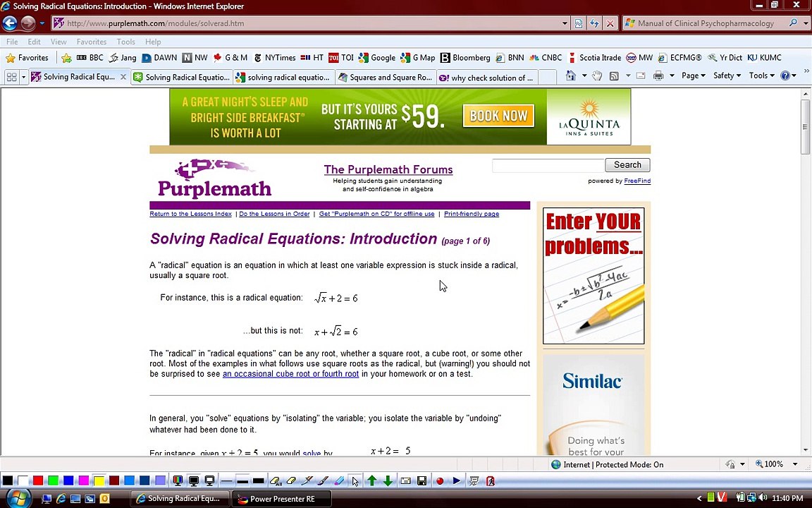This screenshot has height=508, width=812.
Task: Follow 'an occasional cube root or fourth root' link
Action: tap(290, 374)
